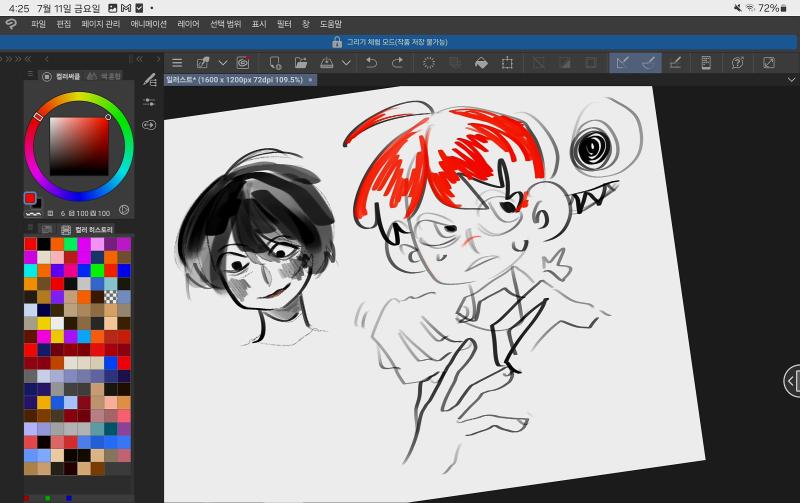Click the question mark help icon
This screenshot has height=503, width=800.
click(737, 63)
